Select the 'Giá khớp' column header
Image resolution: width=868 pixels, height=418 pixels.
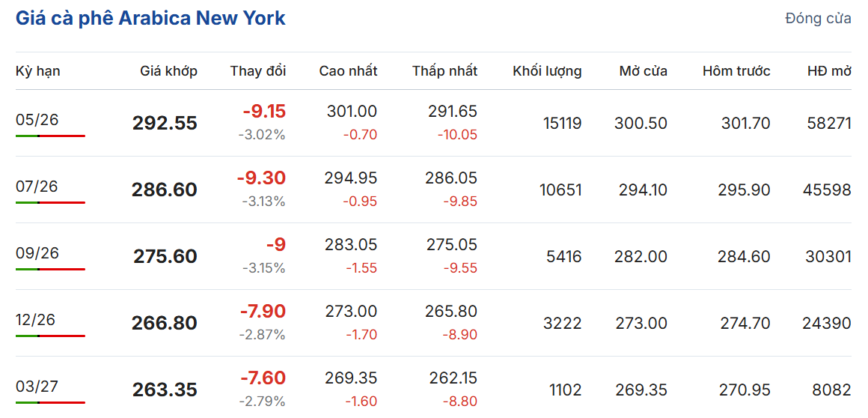[168, 71]
